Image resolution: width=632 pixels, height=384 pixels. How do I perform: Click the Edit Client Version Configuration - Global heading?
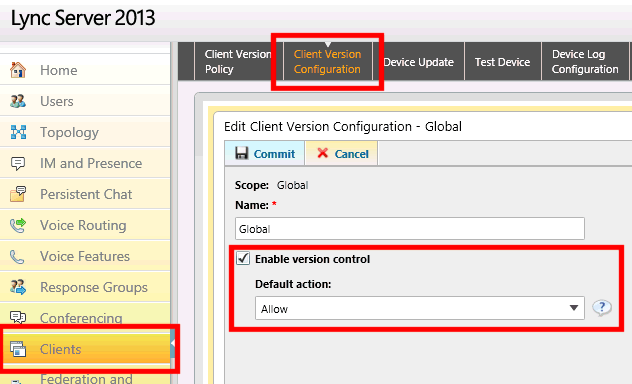tap(343, 127)
